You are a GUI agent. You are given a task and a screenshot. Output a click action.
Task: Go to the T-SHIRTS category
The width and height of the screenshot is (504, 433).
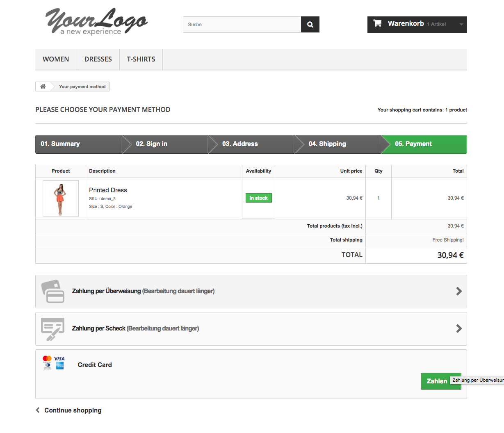click(141, 59)
